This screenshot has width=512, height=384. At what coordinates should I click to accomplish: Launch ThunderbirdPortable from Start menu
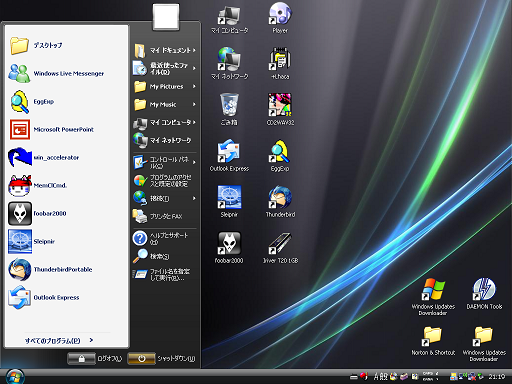67,269
